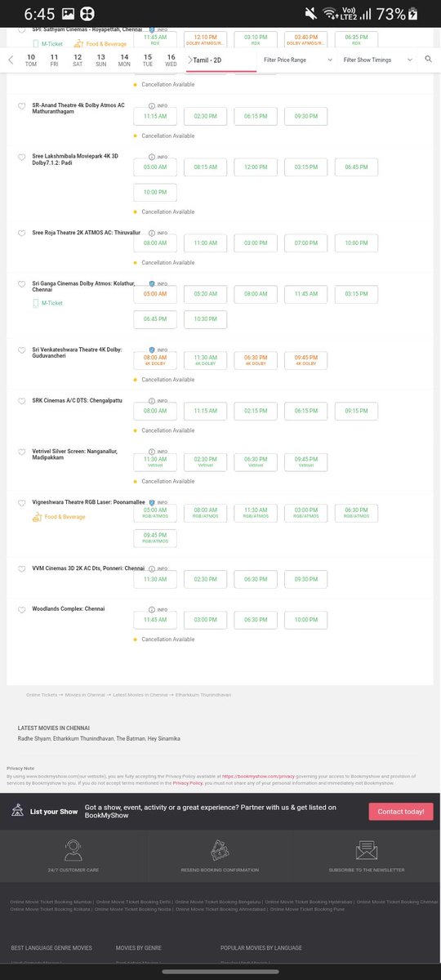
Task: Book 02:15 PM show at SRK Cinemas
Action: point(256,411)
